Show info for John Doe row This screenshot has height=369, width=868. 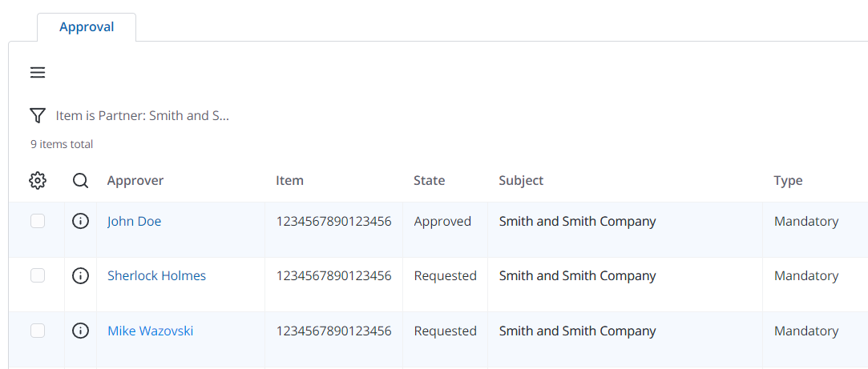pyautogui.click(x=80, y=222)
